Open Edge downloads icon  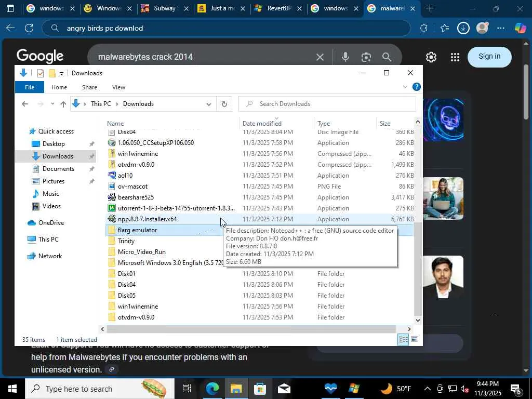463,28
